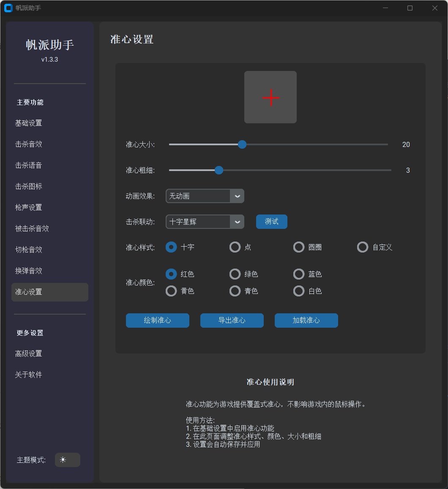448x489 pixels.
Task: Click the 帆派助手 logo icon in title bar
Action: click(x=8, y=8)
